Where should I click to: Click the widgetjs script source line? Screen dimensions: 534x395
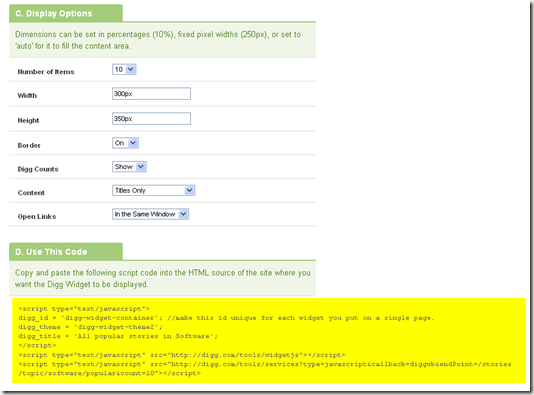tap(182, 355)
